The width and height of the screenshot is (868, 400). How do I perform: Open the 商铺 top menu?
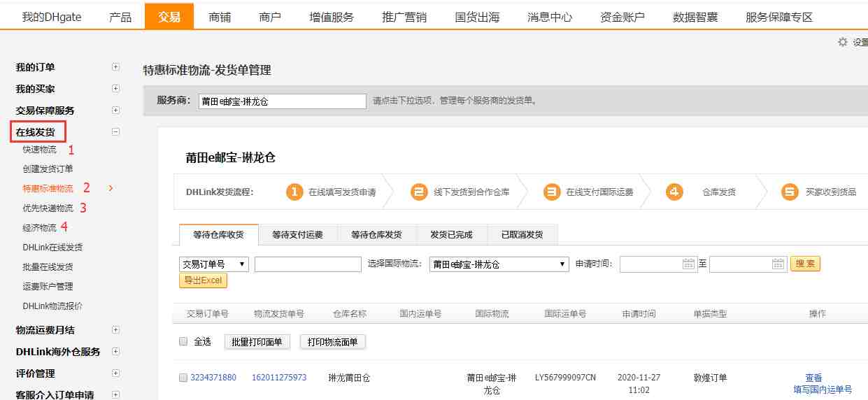[x=220, y=17]
